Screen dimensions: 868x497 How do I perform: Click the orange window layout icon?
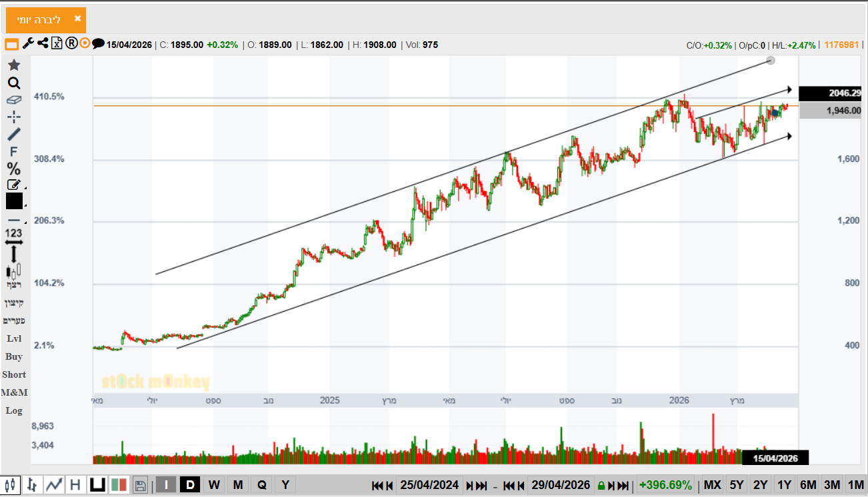[x=11, y=45]
